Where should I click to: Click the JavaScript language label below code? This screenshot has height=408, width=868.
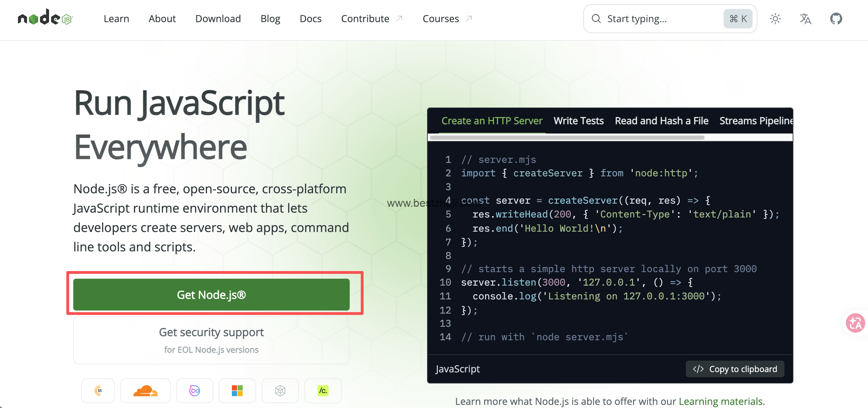point(458,369)
